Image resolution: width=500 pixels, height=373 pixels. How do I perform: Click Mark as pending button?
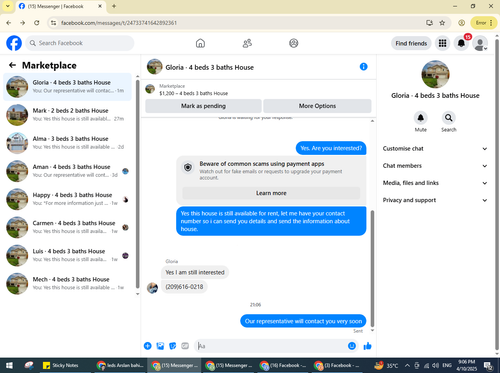pyautogui.click(x=203, y=106)
